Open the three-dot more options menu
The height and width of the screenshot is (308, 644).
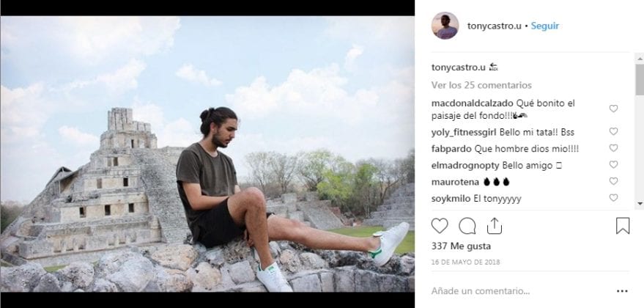622,291
